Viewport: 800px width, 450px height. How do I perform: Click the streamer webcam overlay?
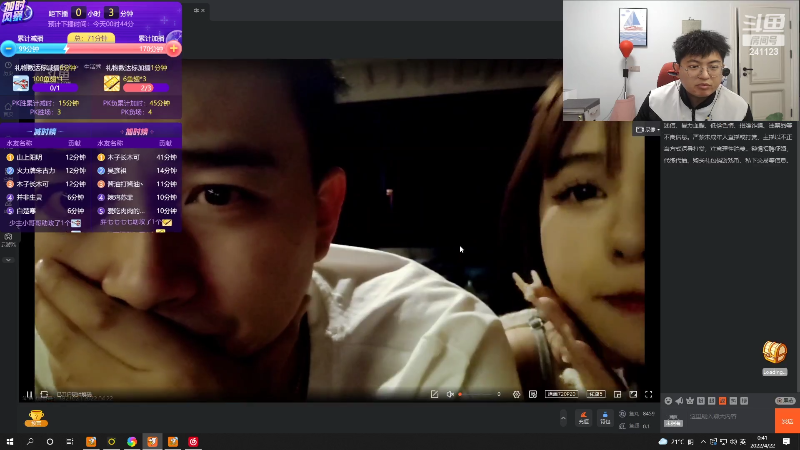(681, 61)
